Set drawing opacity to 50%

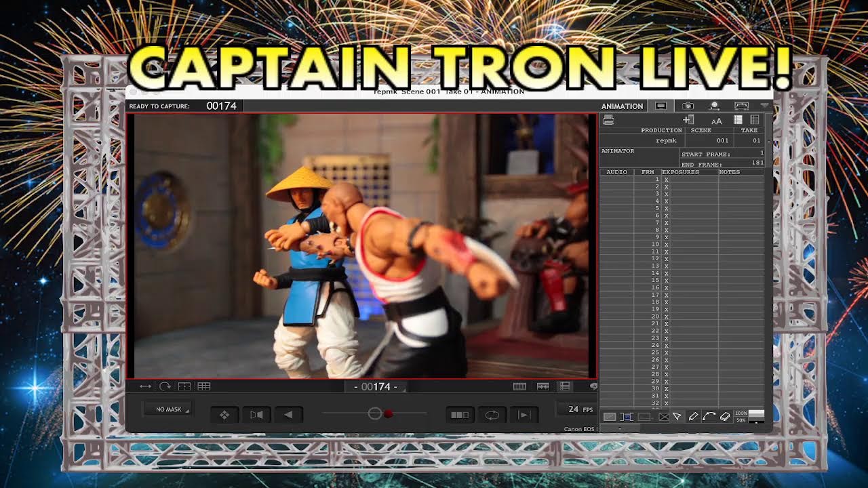point(741,420)
